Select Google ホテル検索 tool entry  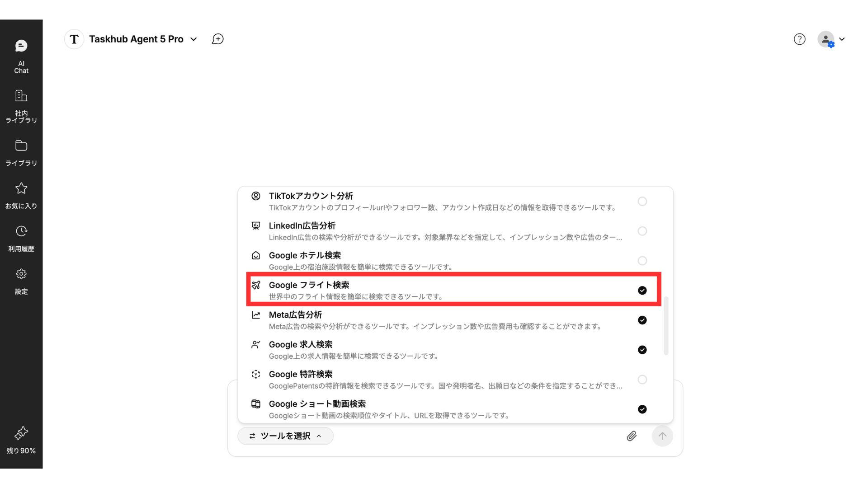[305, 256]
